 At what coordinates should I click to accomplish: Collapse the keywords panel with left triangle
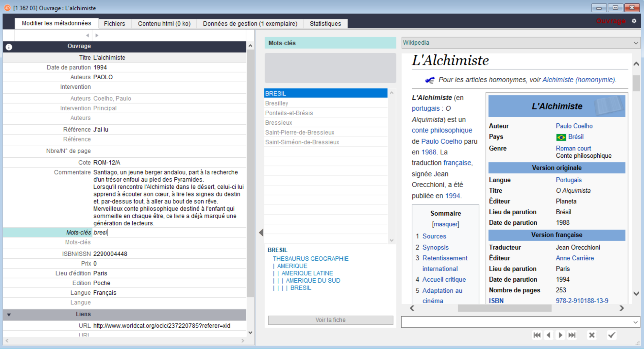pos(261,232)
